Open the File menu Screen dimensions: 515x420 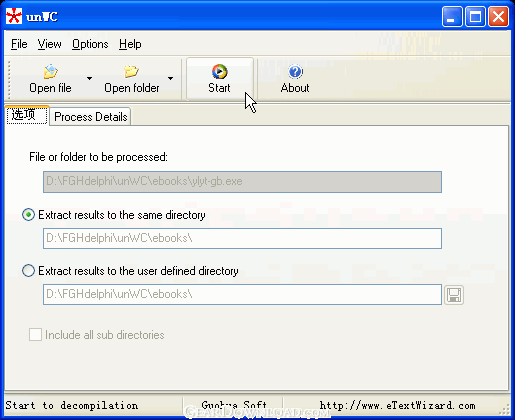[x=19, y=44]
